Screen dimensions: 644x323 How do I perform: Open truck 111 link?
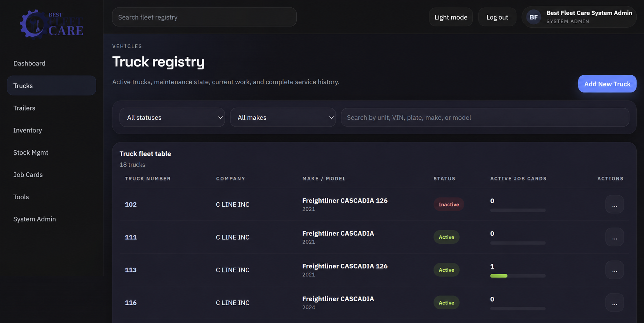131,237
